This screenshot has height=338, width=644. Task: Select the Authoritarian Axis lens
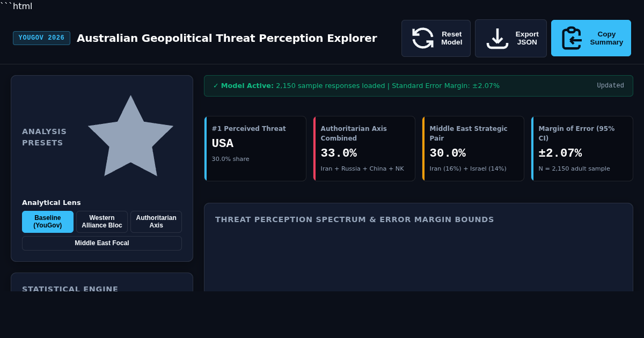156,222
